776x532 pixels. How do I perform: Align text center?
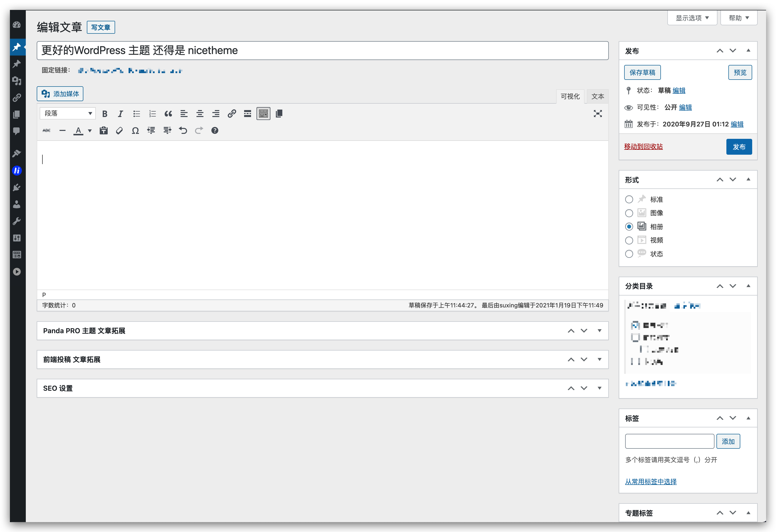tap(200, 114)
